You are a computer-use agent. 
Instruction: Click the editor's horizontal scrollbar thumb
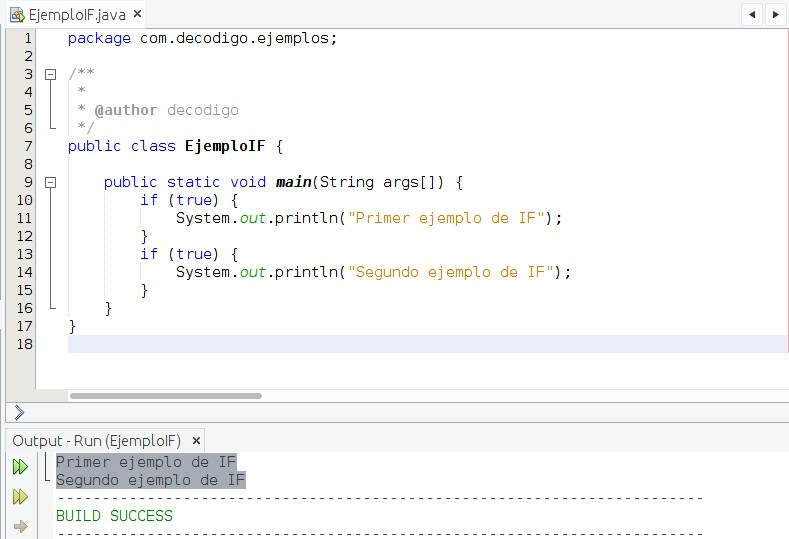pyautogui.click(x=165, y=396)
